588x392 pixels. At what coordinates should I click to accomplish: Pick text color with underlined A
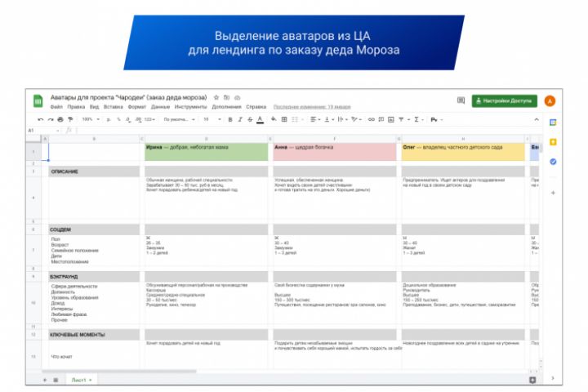[x=260, y=120]
